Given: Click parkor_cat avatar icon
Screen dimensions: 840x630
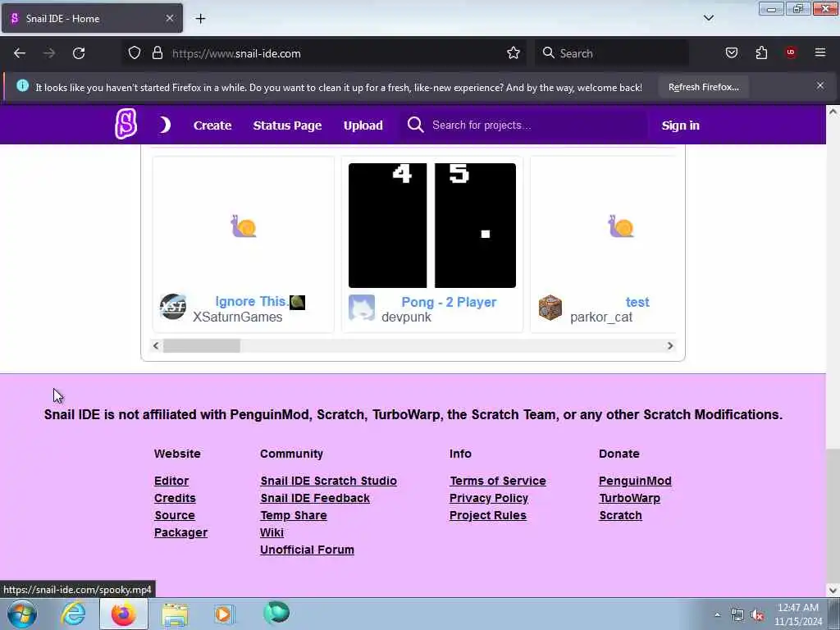Looking at the screenshot, I should click(550, 308).
